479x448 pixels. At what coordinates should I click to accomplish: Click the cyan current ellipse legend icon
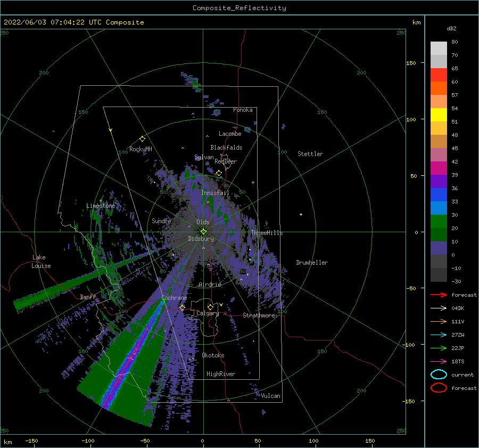coord(439,374)
